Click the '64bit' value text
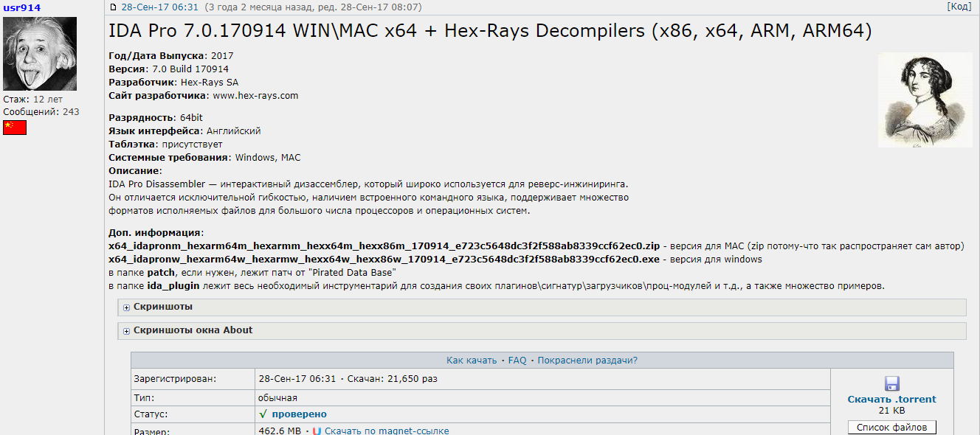The image size is (980, 435). point(191,118)
